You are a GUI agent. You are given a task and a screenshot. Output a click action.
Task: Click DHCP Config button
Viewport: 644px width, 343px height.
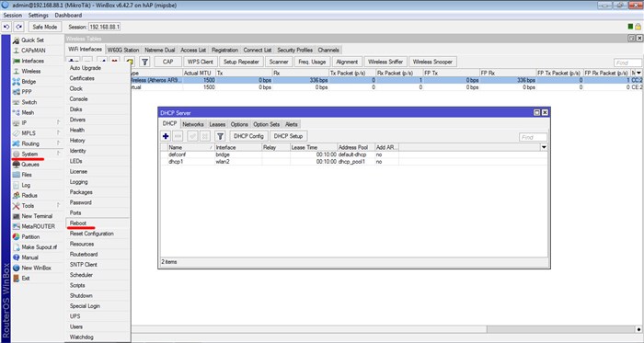(248, 136)
